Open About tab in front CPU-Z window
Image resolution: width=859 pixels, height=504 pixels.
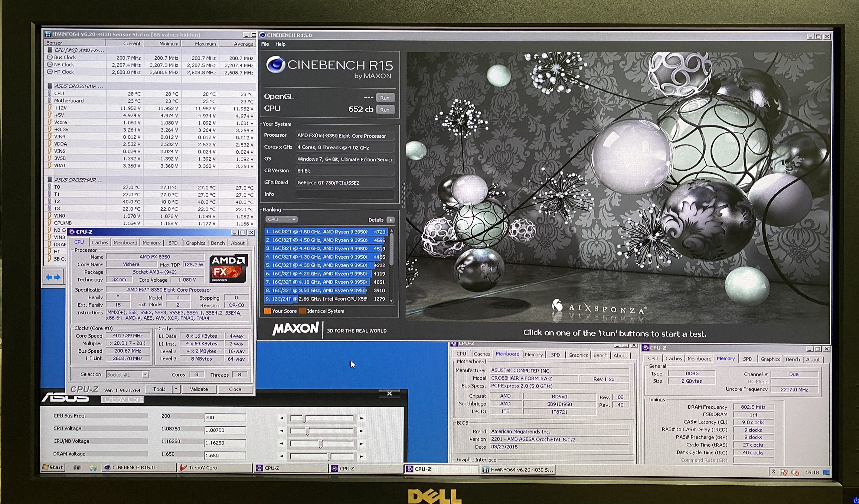238,243
